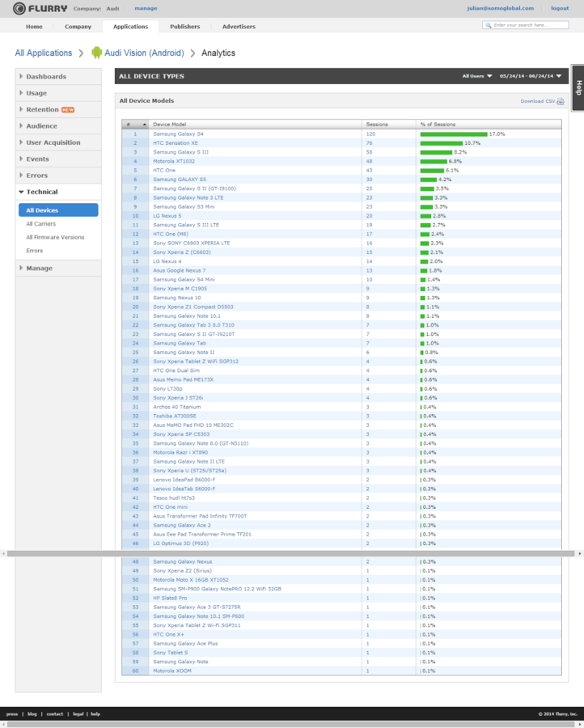Click the manage link next to Company

(146, 8)
